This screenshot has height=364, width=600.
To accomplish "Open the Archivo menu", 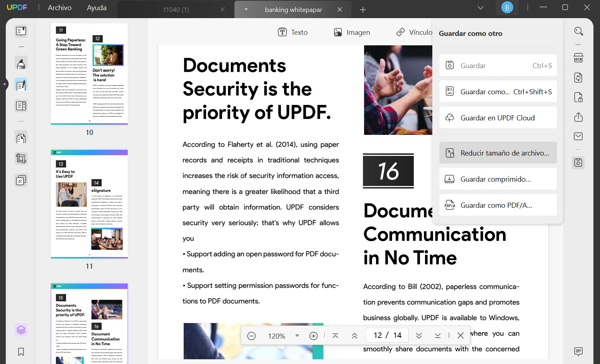I will pyautogui.click(x=60, y=8).
